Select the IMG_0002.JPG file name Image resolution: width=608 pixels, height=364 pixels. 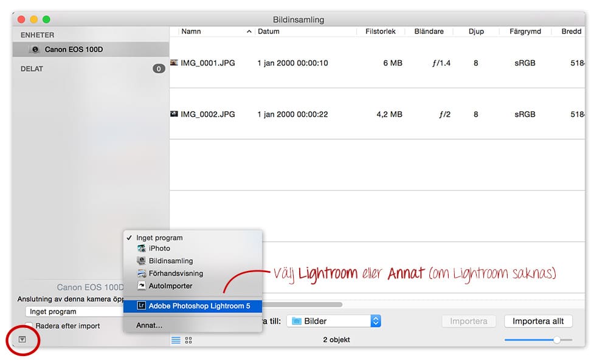tap(208, 114)
